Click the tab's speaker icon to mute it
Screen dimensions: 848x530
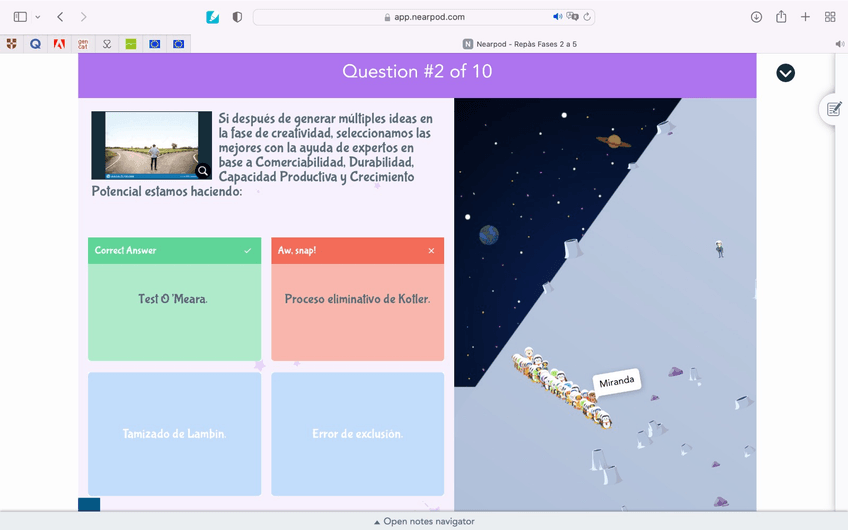click(839, 44)
